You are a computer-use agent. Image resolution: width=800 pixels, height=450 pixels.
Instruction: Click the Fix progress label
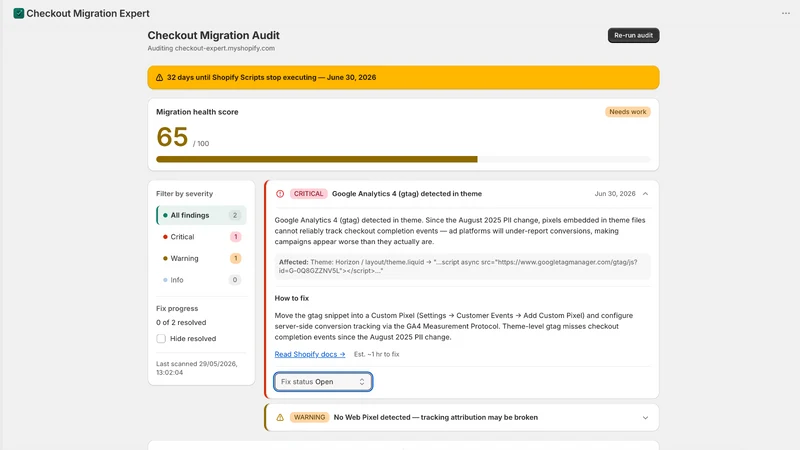(x=177, y=309)
